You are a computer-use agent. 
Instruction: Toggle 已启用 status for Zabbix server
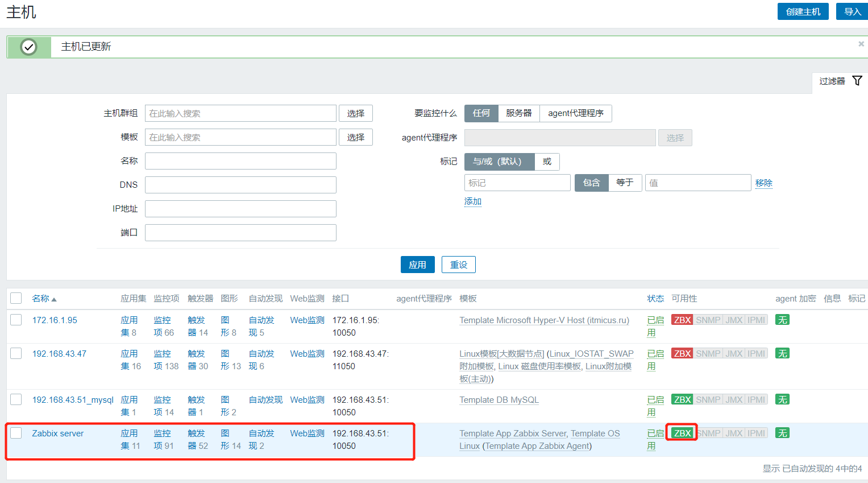[655, 439]
